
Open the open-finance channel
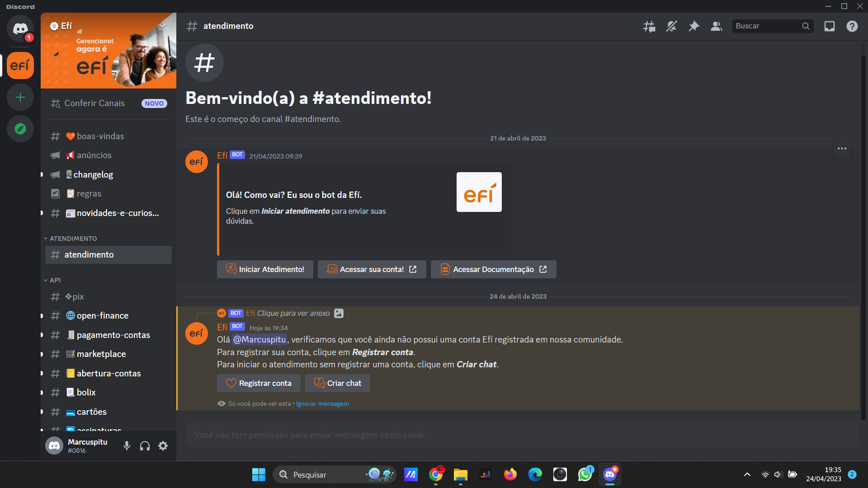[108, 316]
